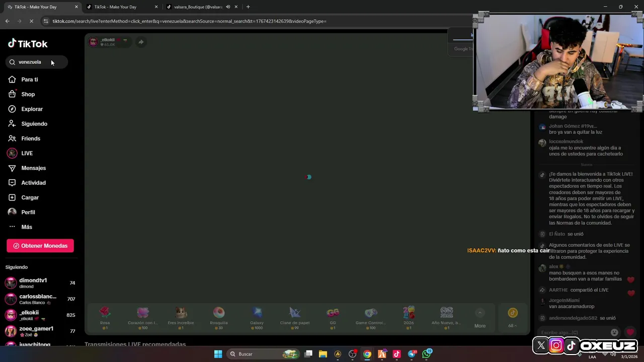The height and width of the screenshot is (362, 644).
Task: Open a new browser tab
Action: tap(248, 7)
